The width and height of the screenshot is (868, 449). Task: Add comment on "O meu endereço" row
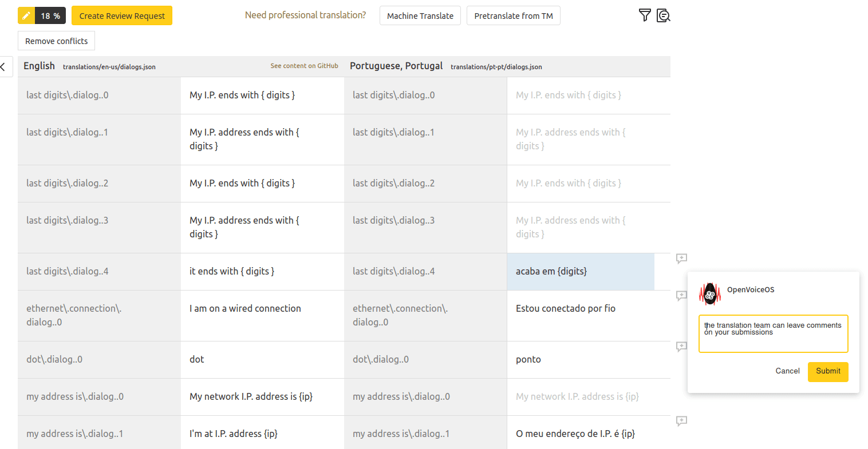[x=681, y=421]
